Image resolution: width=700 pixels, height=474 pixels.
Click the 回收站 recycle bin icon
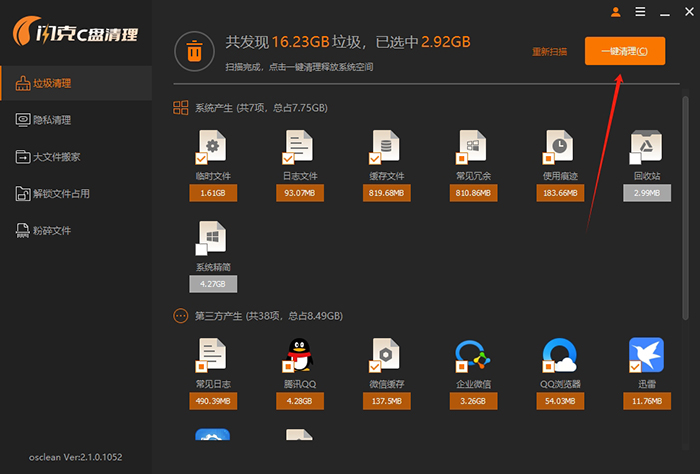coord(646,146)
